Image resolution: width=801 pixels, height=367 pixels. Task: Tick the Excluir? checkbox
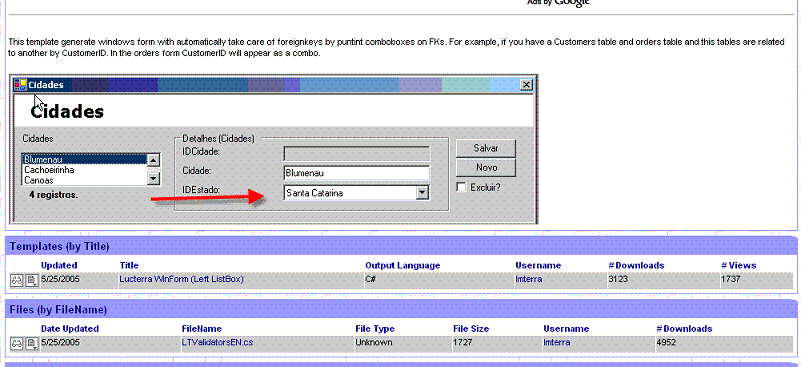(461, 188)
